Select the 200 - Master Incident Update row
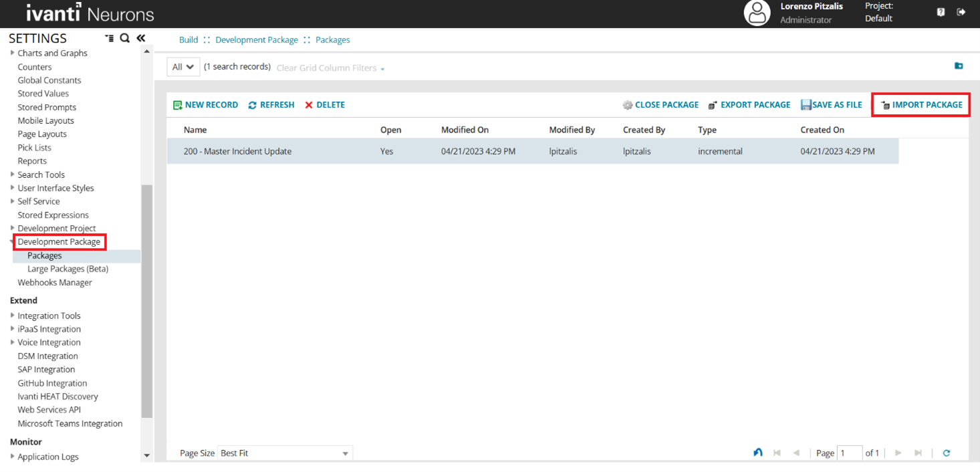This screenshot has width=980, height=472. point(533,151)
